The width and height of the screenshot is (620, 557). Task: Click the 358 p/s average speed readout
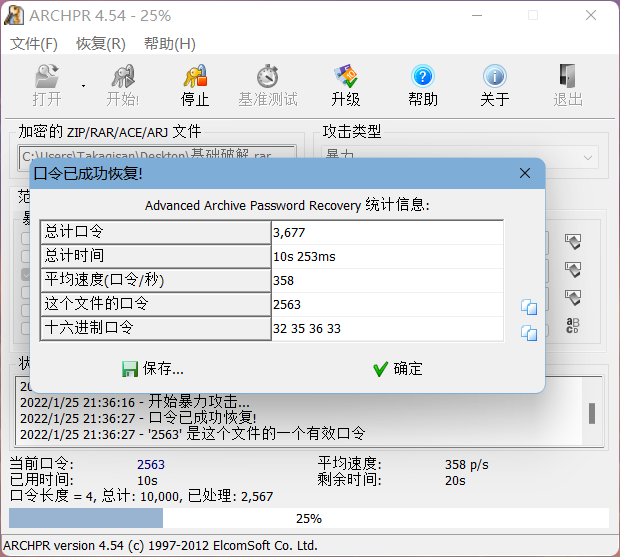click(x=467, y=464)
